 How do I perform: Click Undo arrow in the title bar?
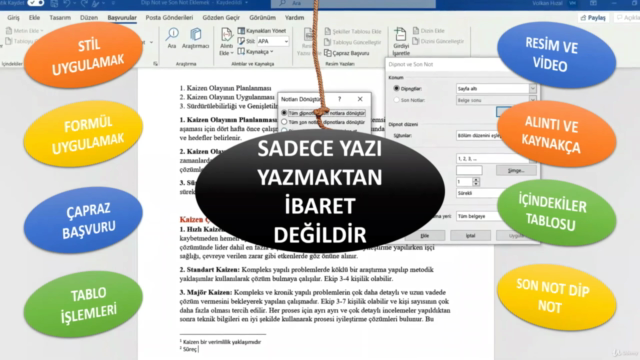(67, 3)
